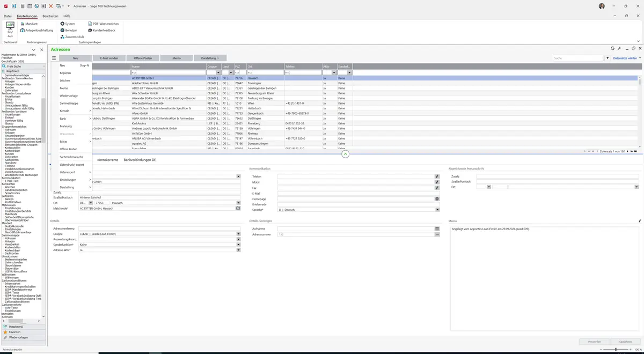Open PDF-Wasserzeichen settings
Image resolution: width=644 pixels, height=354 pixels.
[x=103, y=24]
